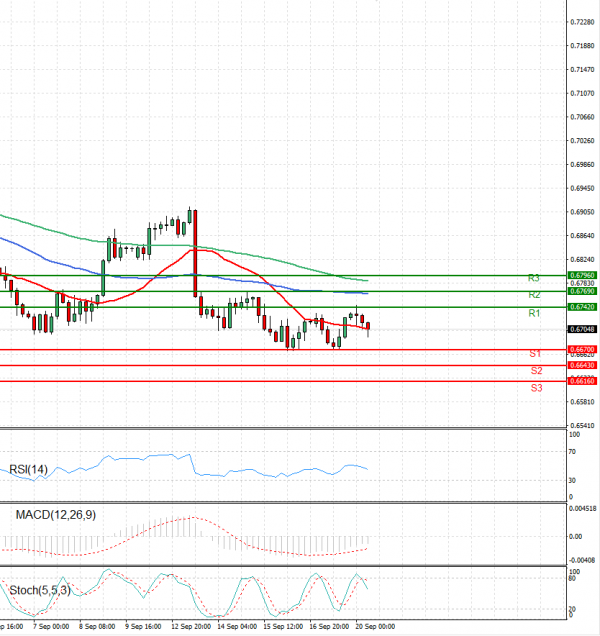Click the 12 Sep 20:00 time marker
Image resolution: width=600 pixels, height=636 pixels.
(191, 627)
